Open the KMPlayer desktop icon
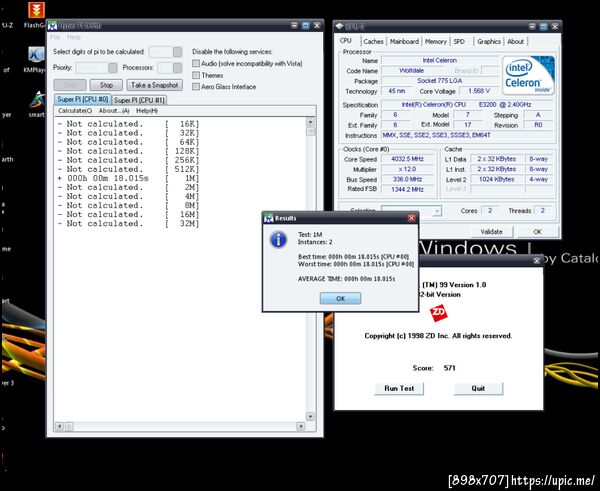600x491 pixels. [x=36, y=55]
